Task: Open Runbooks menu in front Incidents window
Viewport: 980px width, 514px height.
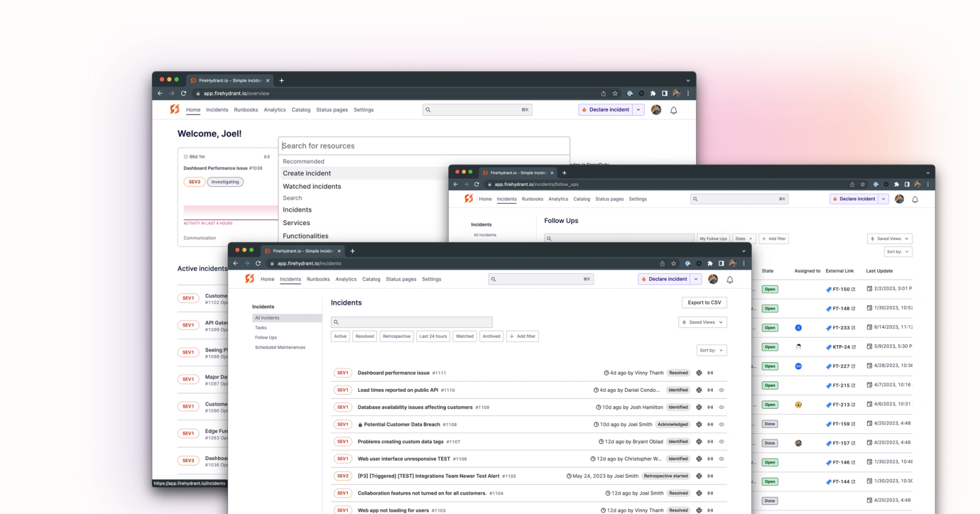Action: point(318,279)
